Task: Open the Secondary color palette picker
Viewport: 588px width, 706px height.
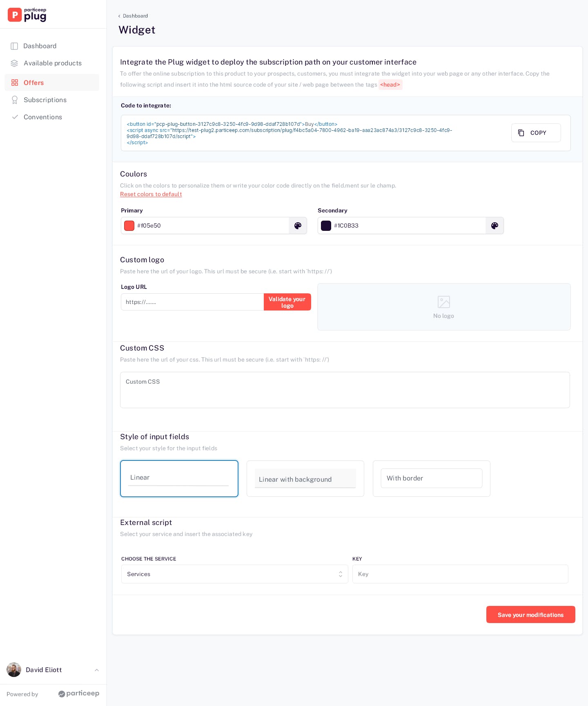Action: pos(494,226)
